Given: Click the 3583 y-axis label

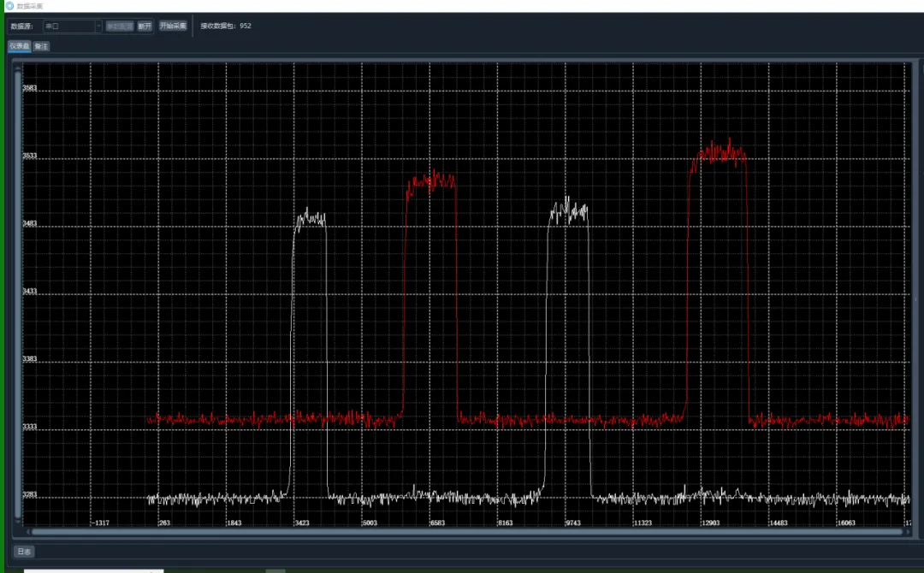Looking at the screenshot, I should [30, 89].
